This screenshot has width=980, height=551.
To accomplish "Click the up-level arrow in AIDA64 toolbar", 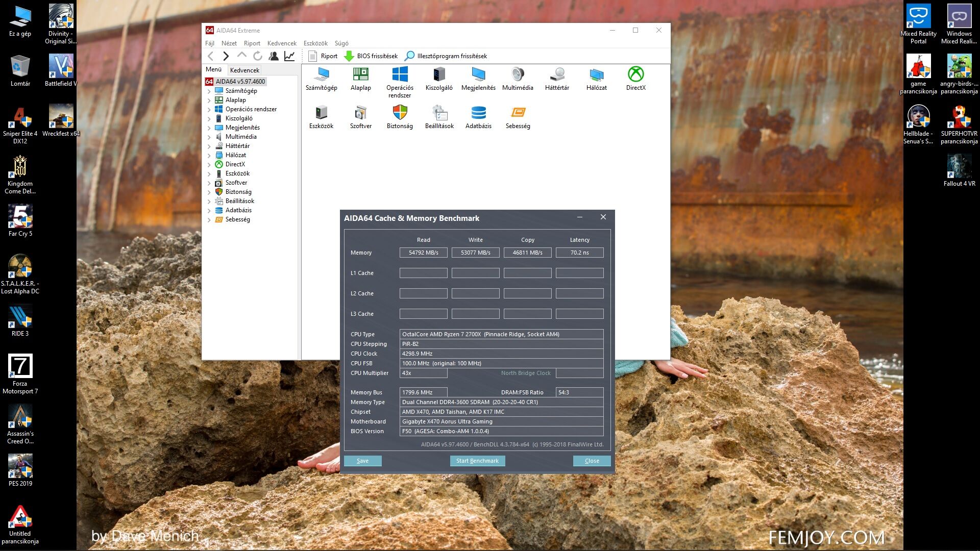I will [x=242, y=56].
